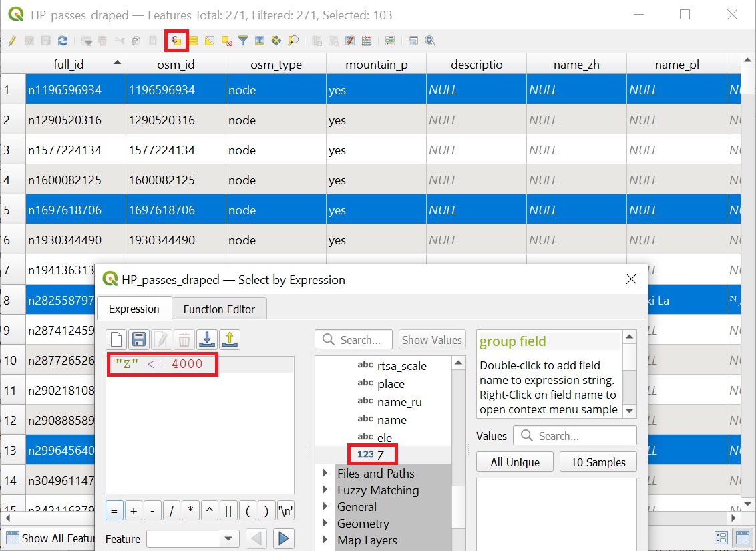Screen dimensions: 756x551
Task: Open the Feature preview combo box
Action: click(x=192, y=538)
